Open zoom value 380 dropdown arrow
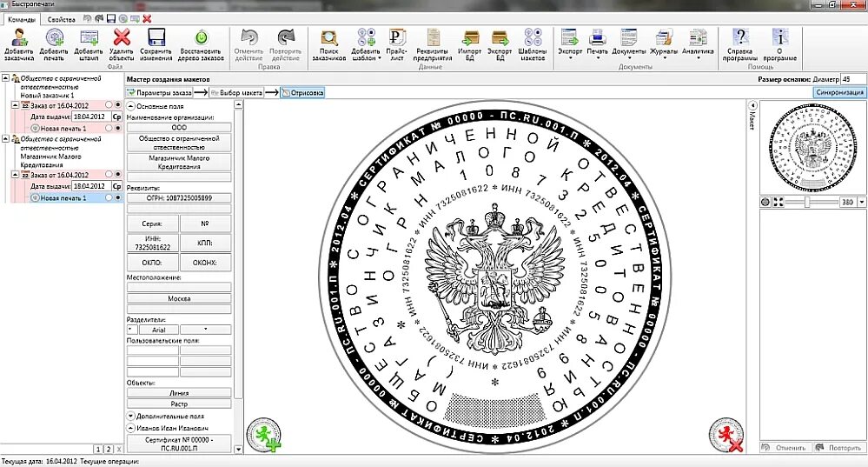 pyautogui.click(x=861, y=203)
